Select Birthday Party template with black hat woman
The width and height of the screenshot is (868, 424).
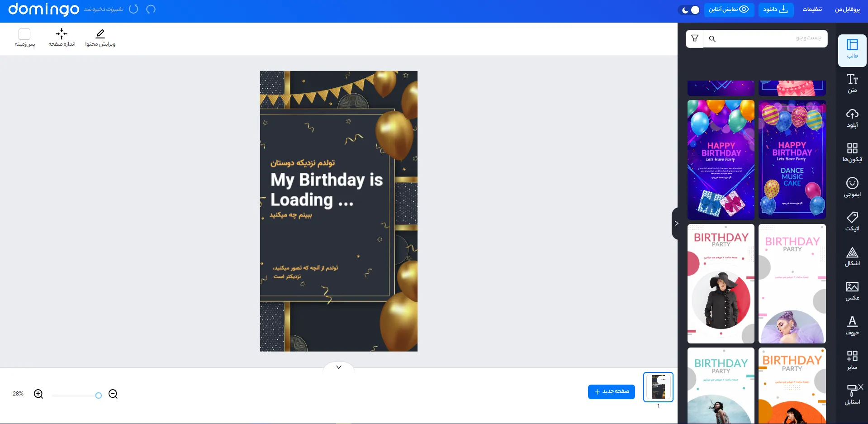pos(721,284)
